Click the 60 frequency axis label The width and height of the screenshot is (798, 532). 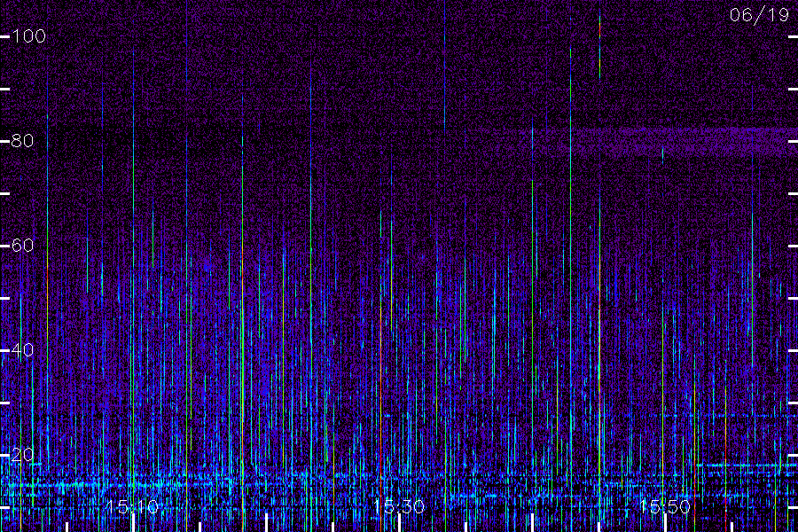(x=22, y=246)
